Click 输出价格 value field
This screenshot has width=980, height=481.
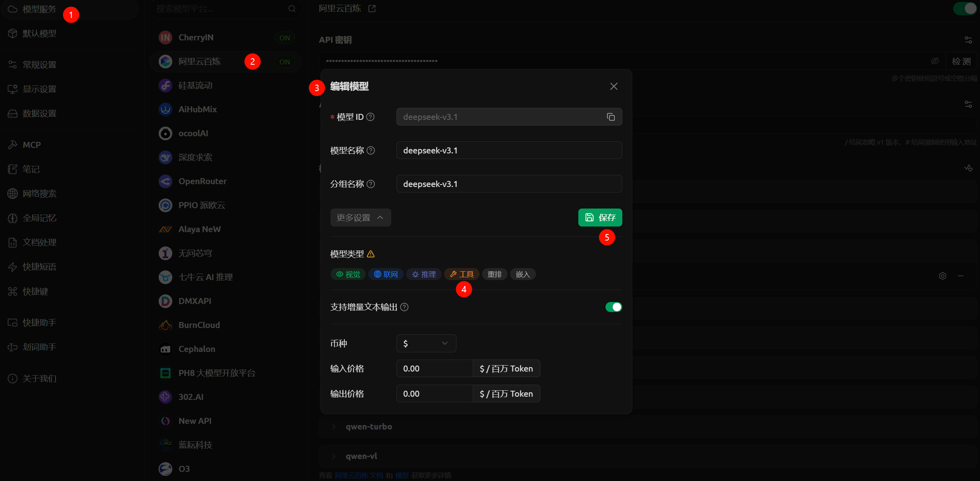click(x=434, y=394)
